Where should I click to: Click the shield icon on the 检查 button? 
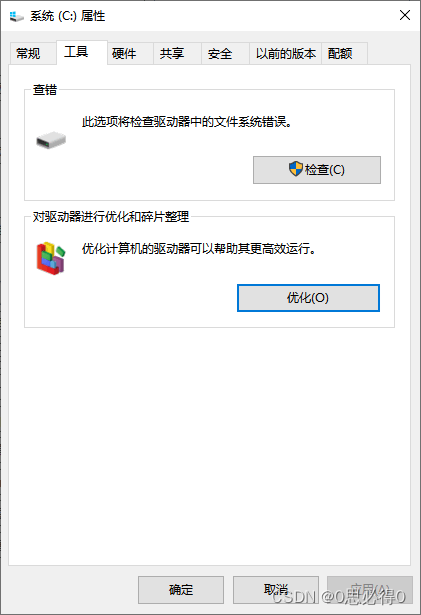(296, 169)
